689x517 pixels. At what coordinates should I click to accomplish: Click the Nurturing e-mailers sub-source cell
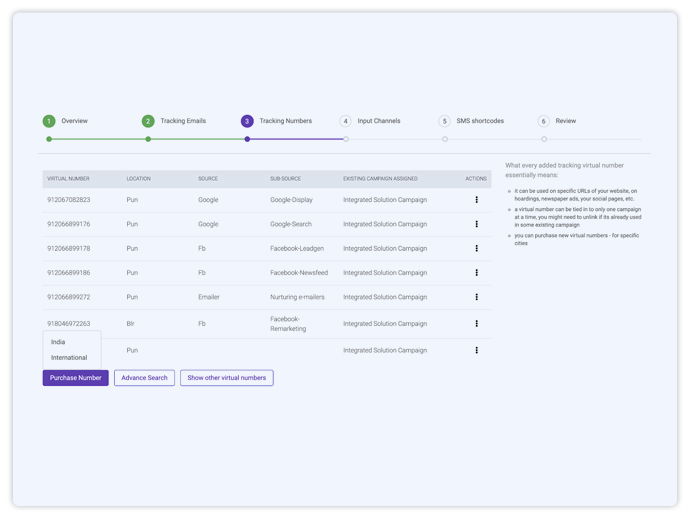click(x=297, y=297)
